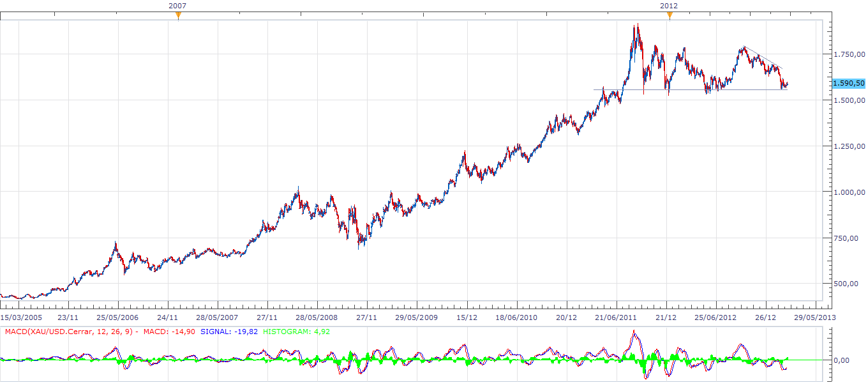This screenshot has height=382, width=868.
Task: Pick the 18/06/2010 date on the time axis
Action: coord(516,317)
